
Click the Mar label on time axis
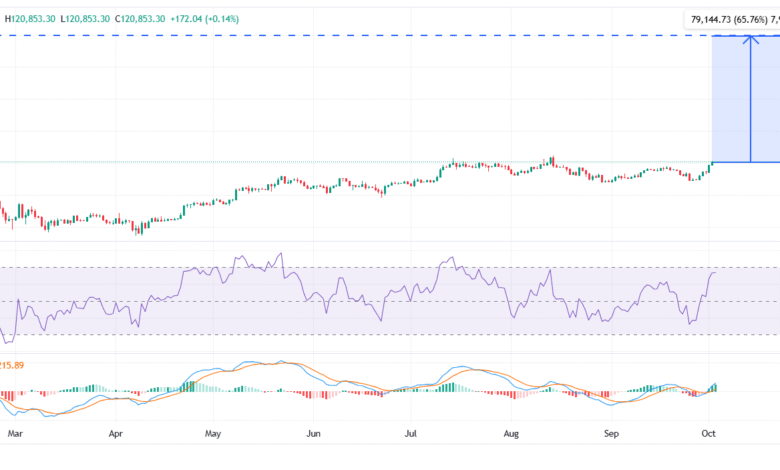pos(13,435)
